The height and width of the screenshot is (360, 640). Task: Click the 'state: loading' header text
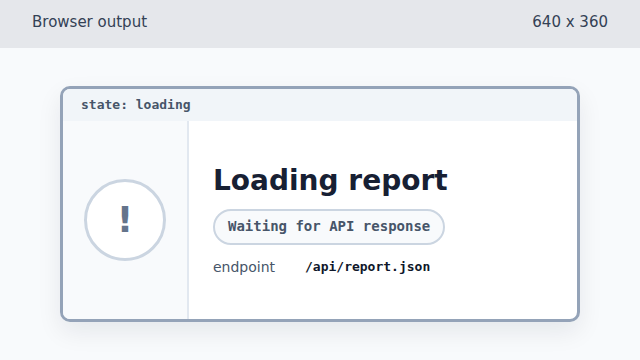(136, 105)
